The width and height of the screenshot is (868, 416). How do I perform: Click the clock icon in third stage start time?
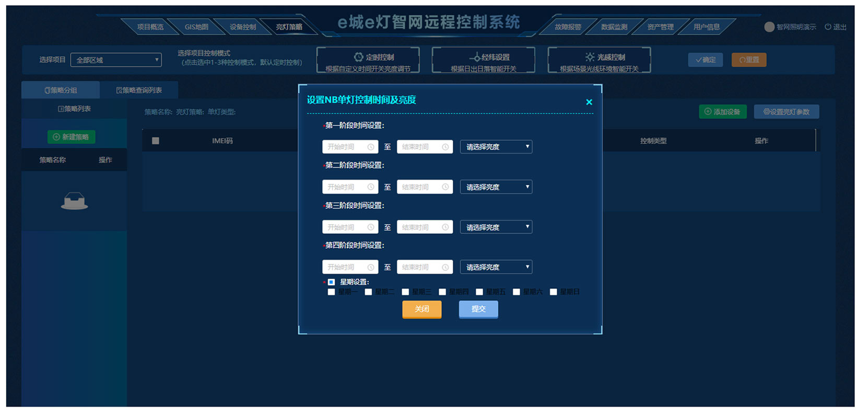point(371,227)
